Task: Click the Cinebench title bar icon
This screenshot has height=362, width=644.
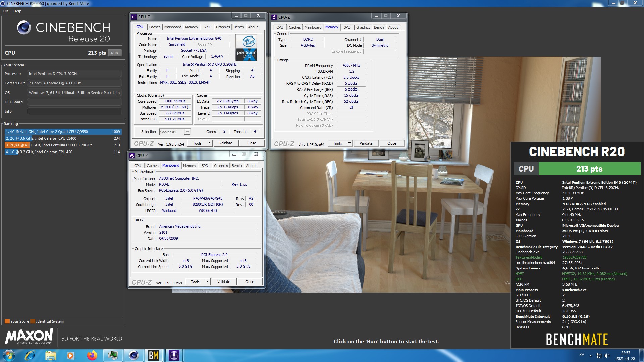Action: [3, 3]
